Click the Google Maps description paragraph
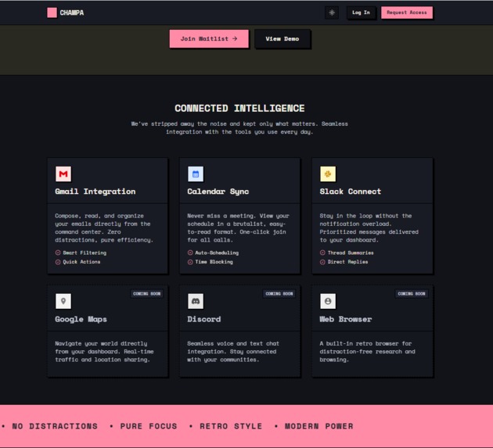The height and width of the screenshot is (448, 493). 104,352
